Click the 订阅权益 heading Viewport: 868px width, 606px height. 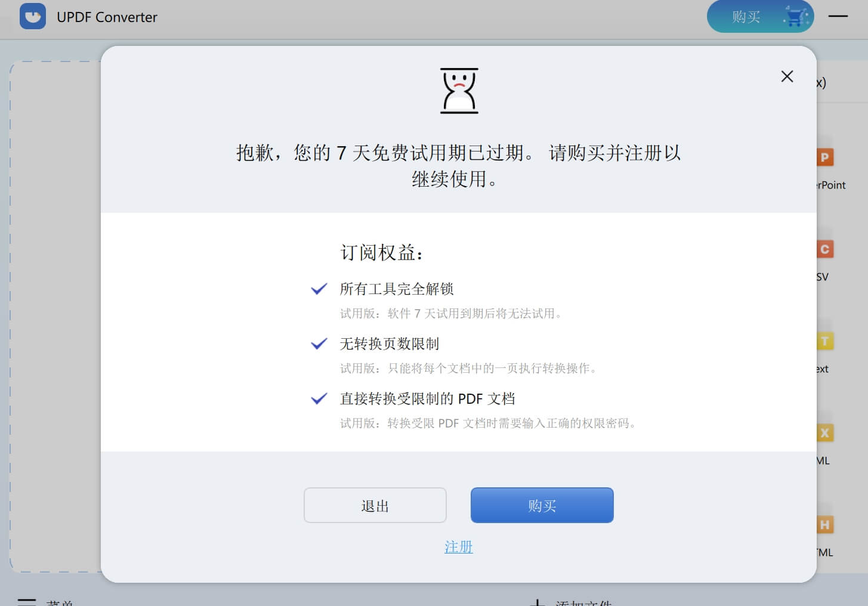click(x=382, y=253)
